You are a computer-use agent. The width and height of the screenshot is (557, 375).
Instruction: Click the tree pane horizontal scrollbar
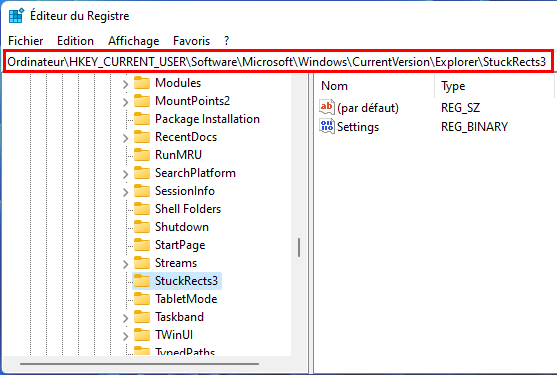139,364
